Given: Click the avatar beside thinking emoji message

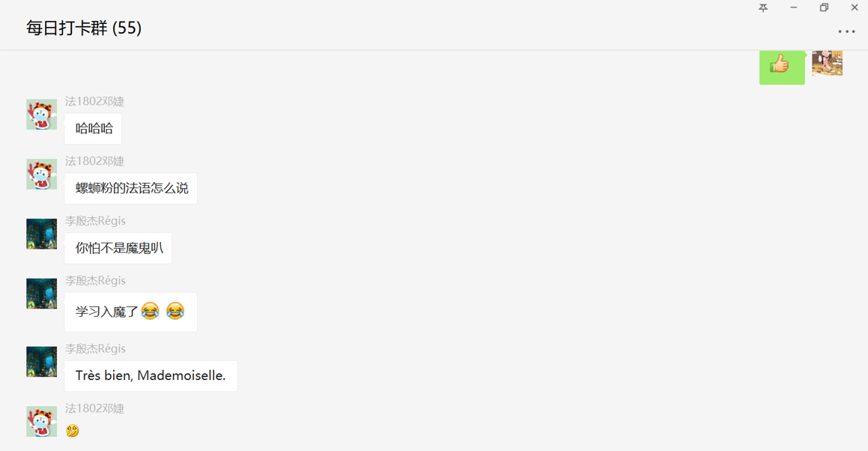Looking at the screenshot, I should [41, 422].
